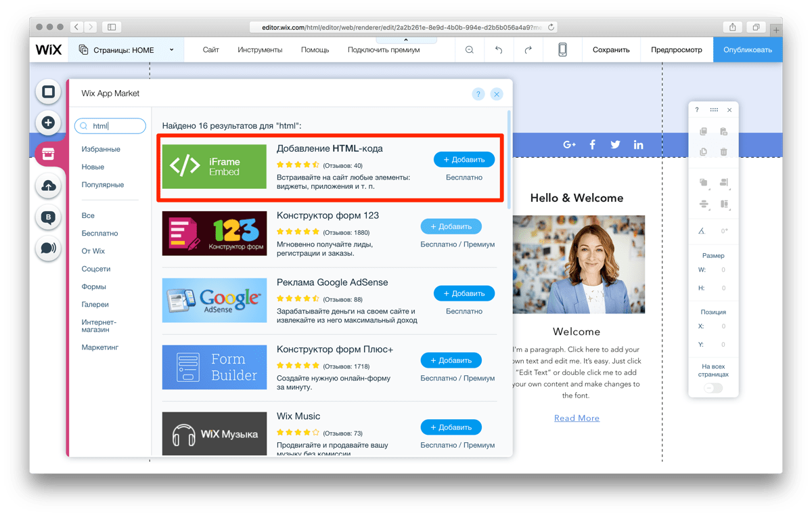The image size is (812, 516).
Task: Add the Wix Music app
Action: 451,427
